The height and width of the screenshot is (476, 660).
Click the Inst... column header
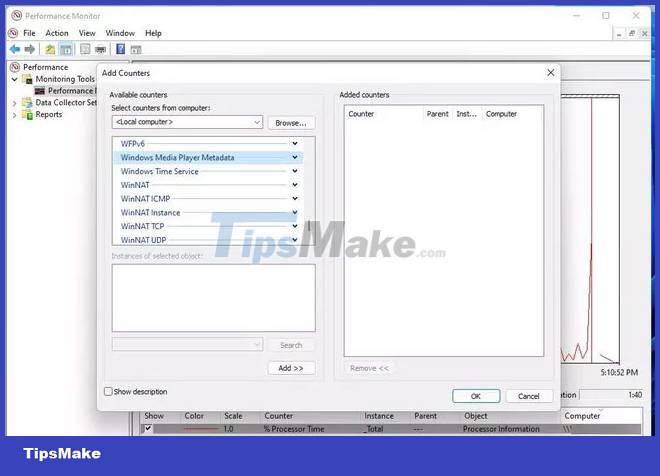point(467,114)
